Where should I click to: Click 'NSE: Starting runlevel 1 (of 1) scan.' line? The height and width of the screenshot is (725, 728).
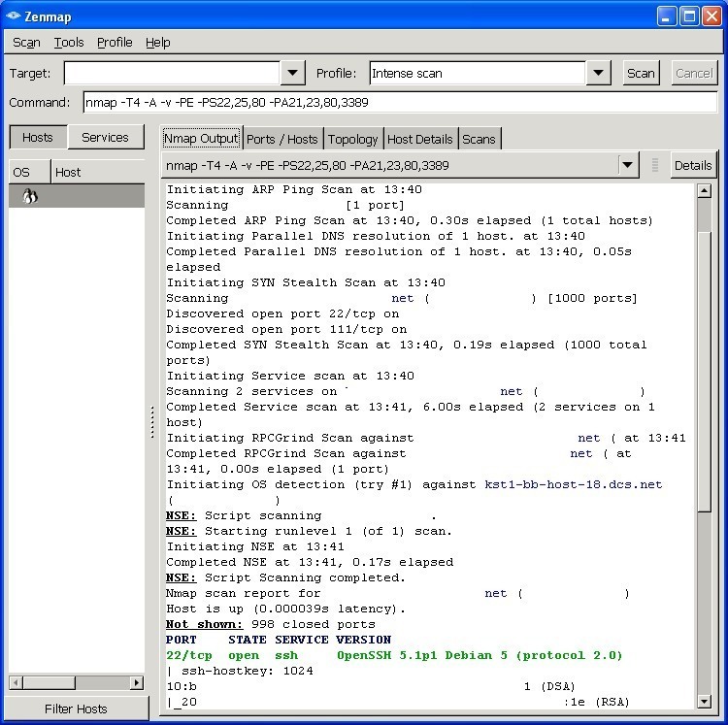point(310,531)
